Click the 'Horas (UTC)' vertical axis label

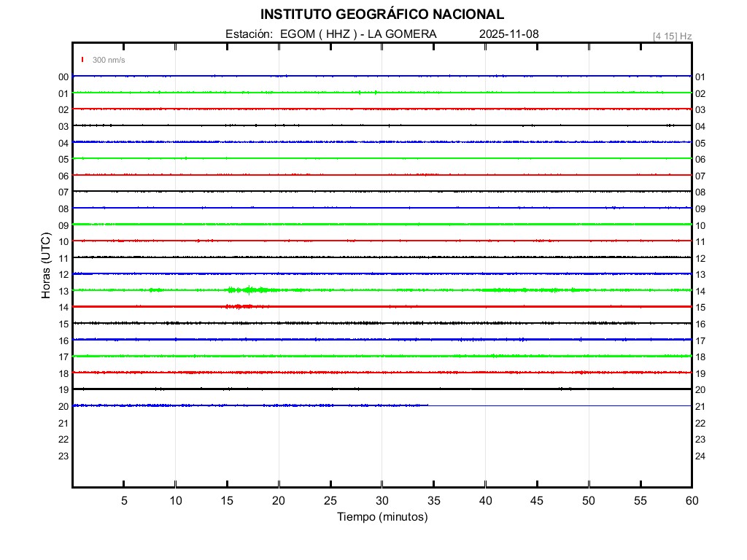coord(46,266)
